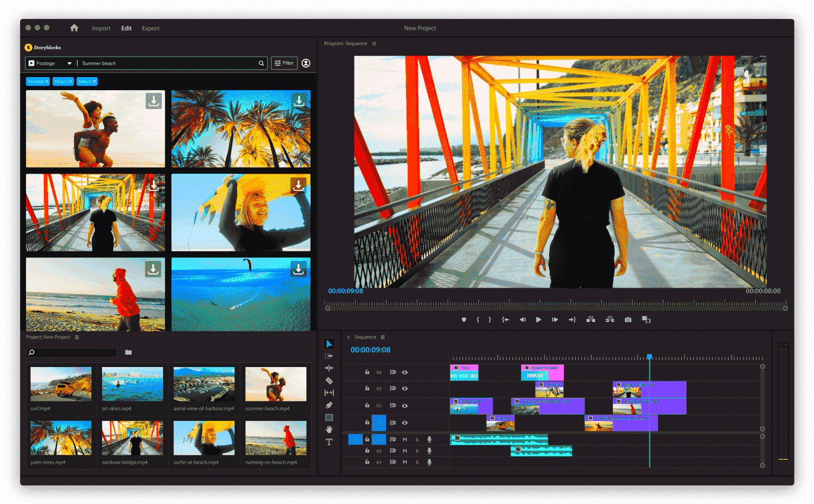This screenshot has width=814, height=504.
Task: Select the Slip tool
Action: [x=329, y=393]
